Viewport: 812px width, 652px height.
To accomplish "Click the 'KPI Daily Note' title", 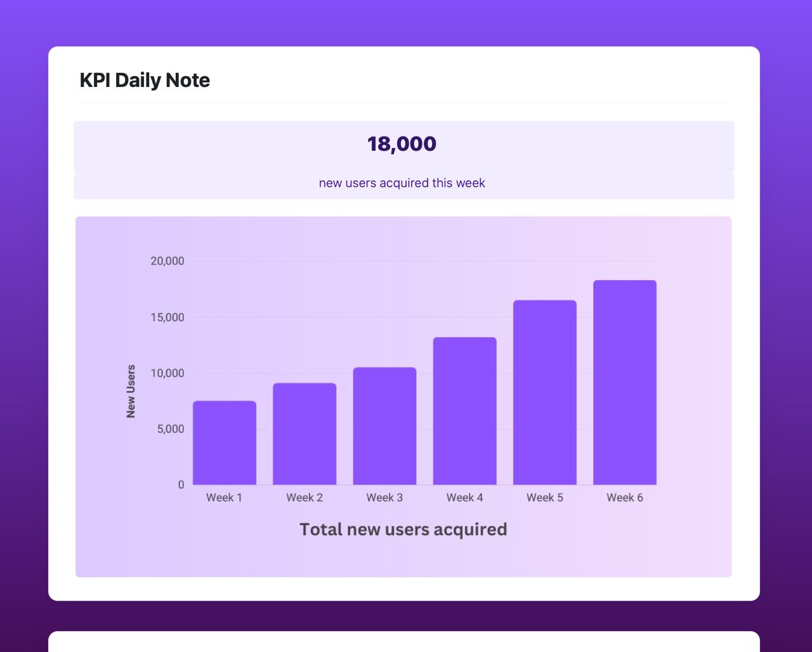I will point(145,80).
